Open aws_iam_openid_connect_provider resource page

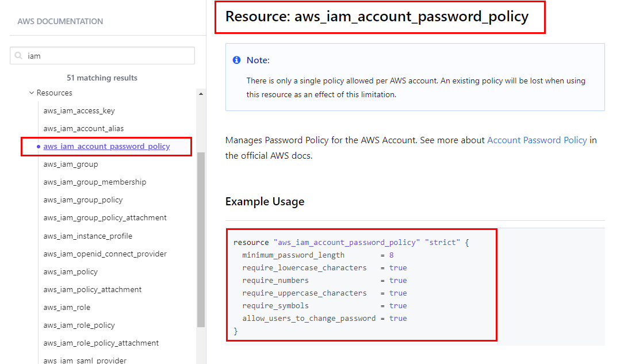click(x=105, y=254)
